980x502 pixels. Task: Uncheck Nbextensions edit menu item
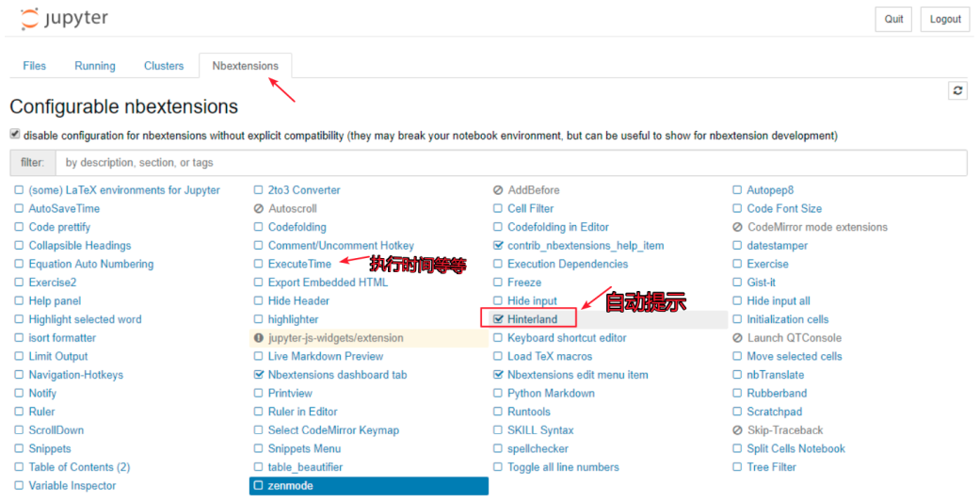[x=497, y=375]
